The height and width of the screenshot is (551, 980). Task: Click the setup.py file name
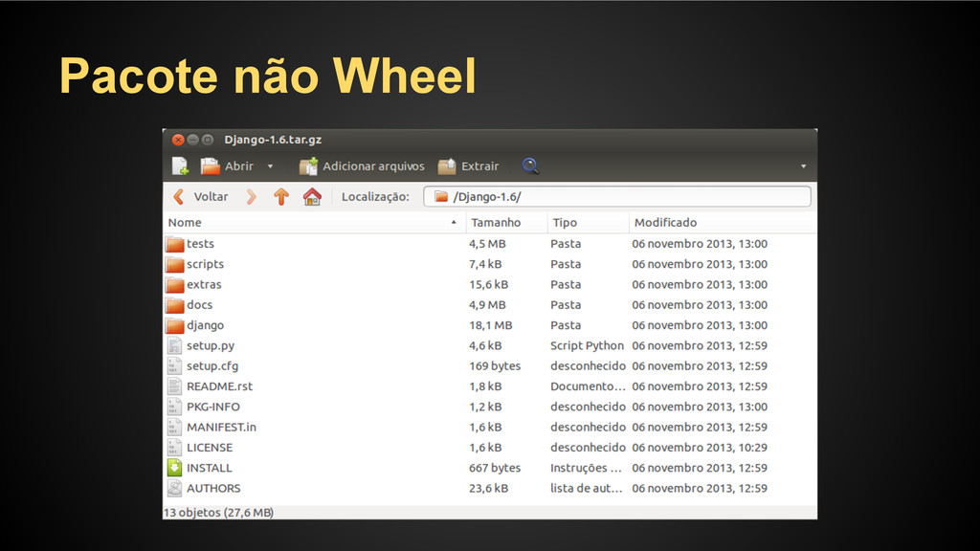210,345
